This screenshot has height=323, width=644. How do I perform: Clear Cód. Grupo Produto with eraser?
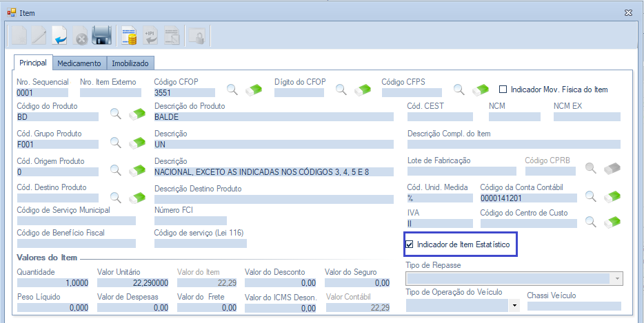point(137,143)
